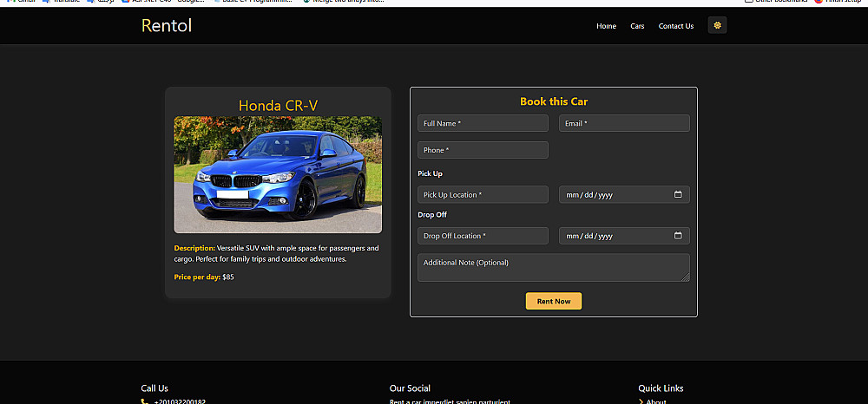Screen dimensions: 868x404
Task: Go to the Home nav item
Action: pos(606,26)
